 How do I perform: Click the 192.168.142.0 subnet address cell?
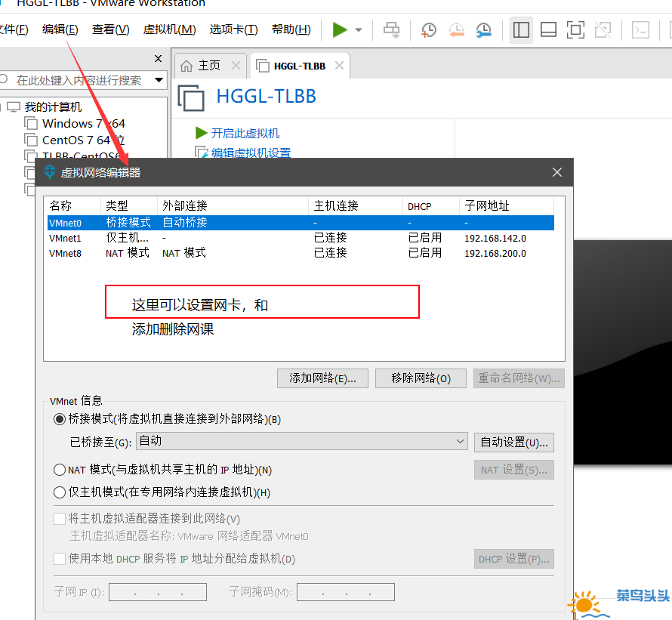pyautogui.click(x=495, y=238)
